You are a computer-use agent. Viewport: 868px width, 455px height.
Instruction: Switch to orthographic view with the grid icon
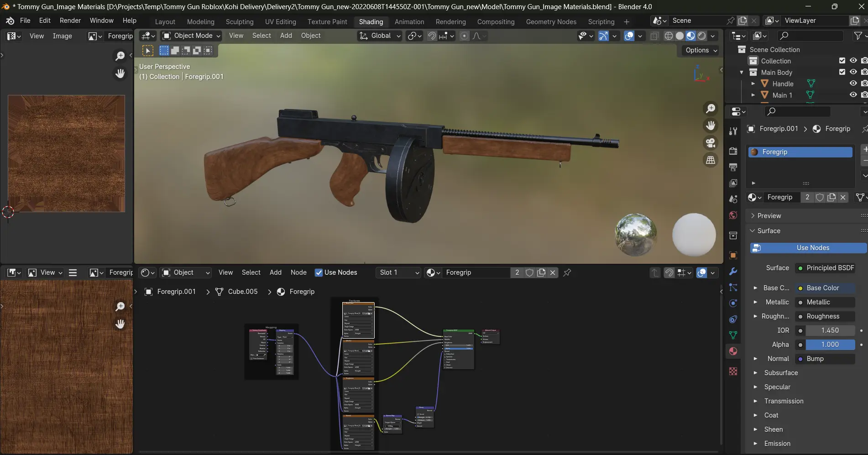(711, 160)
